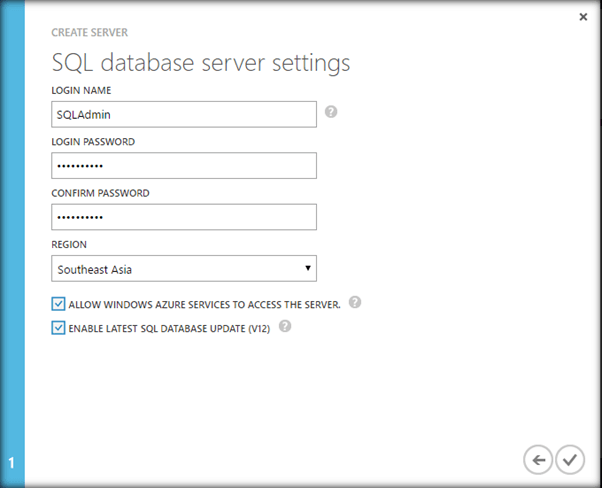Focus the Login Name field with SQLAdmin
Viewport: 602px width, 488px height.
coord(183,114)
